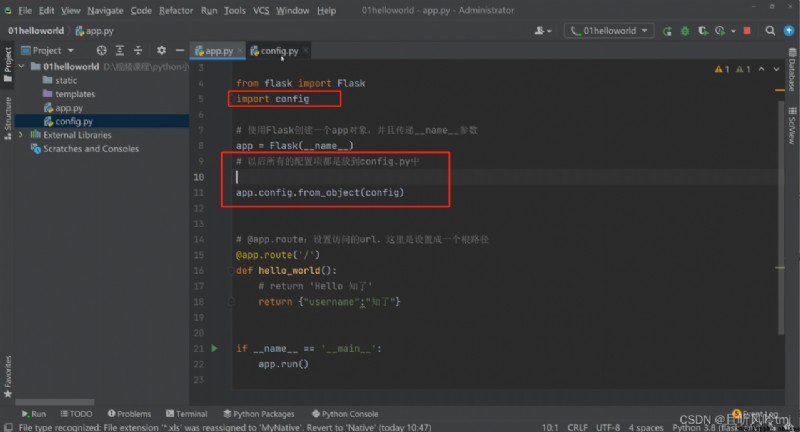Toggle the Project tool window side tab

point(8,64)
